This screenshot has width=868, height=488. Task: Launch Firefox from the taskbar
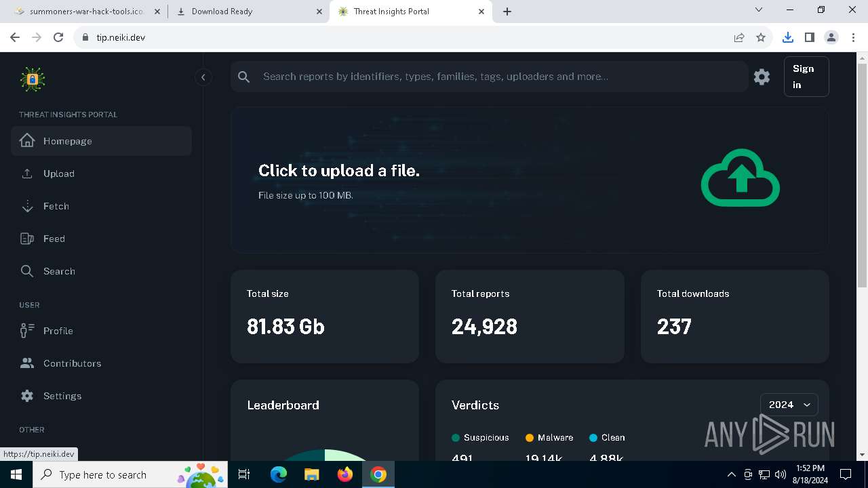(345, 474)
